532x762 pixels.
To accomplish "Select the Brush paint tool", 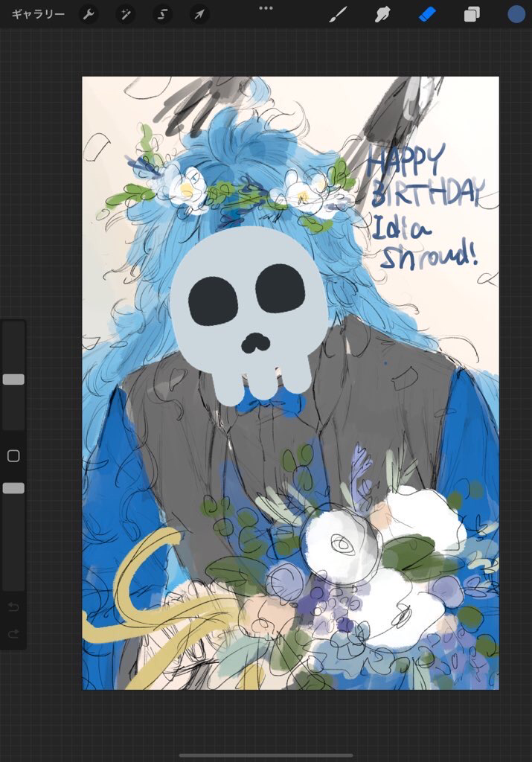I will point(338,15).
